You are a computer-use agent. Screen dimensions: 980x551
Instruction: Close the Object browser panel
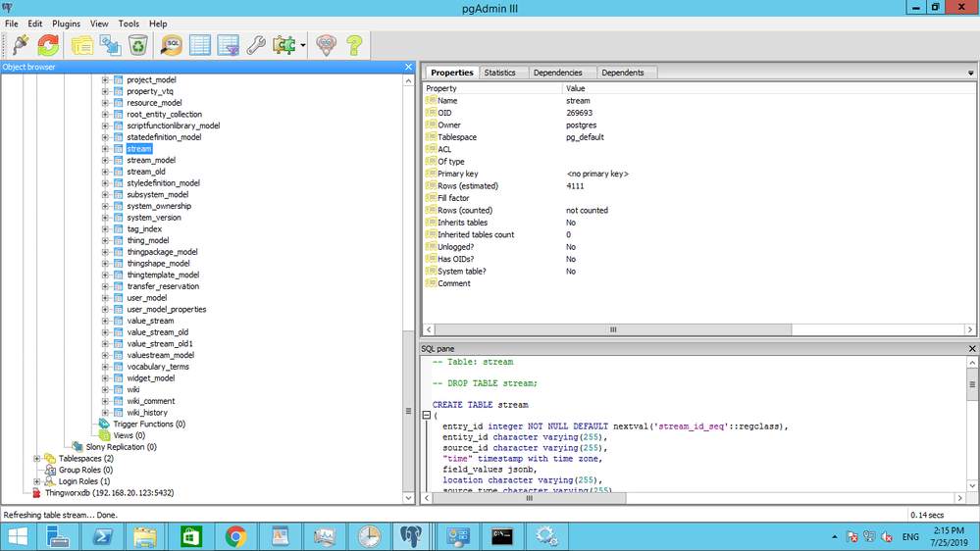[x=408, y=67]
